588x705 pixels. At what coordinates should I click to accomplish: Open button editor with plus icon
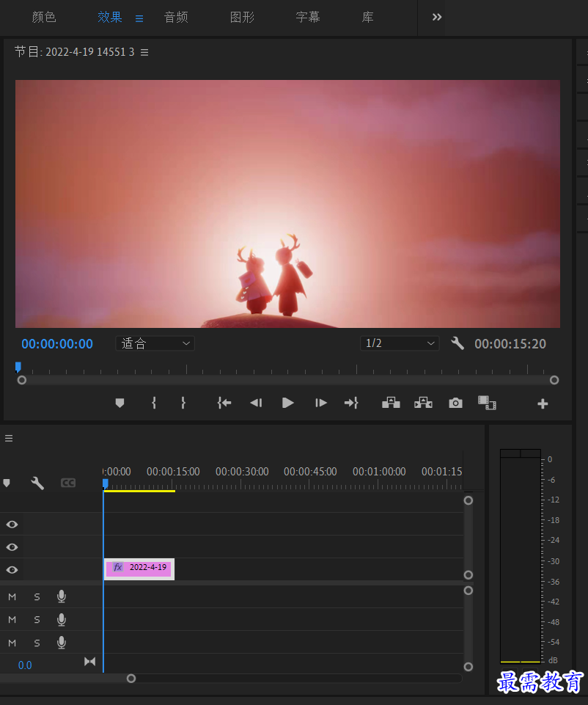(543, 403)
